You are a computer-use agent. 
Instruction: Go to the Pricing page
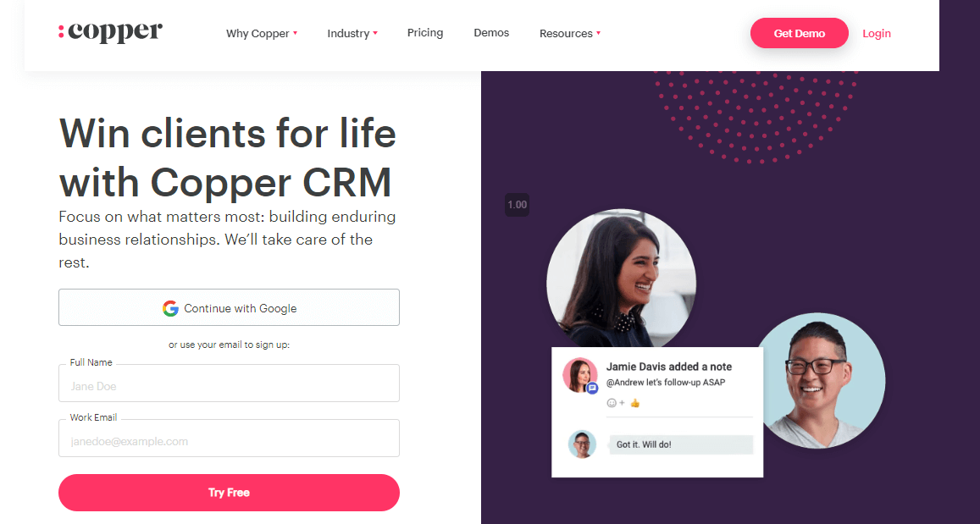425,32
